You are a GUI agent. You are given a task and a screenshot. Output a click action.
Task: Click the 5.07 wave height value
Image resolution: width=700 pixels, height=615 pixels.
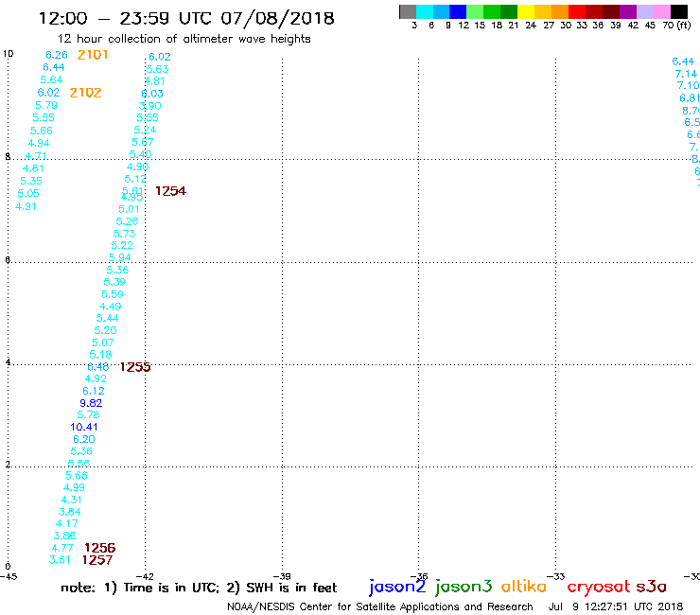[x=103, y=343]
